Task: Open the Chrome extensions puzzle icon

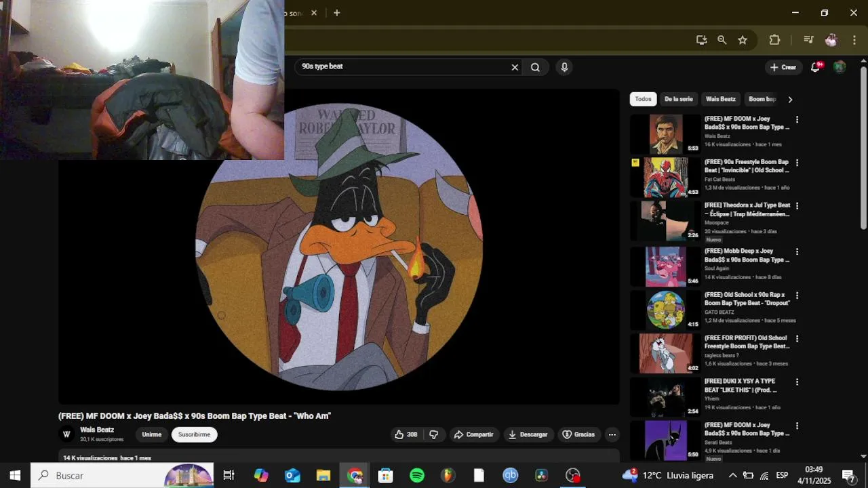Action: 774,40
